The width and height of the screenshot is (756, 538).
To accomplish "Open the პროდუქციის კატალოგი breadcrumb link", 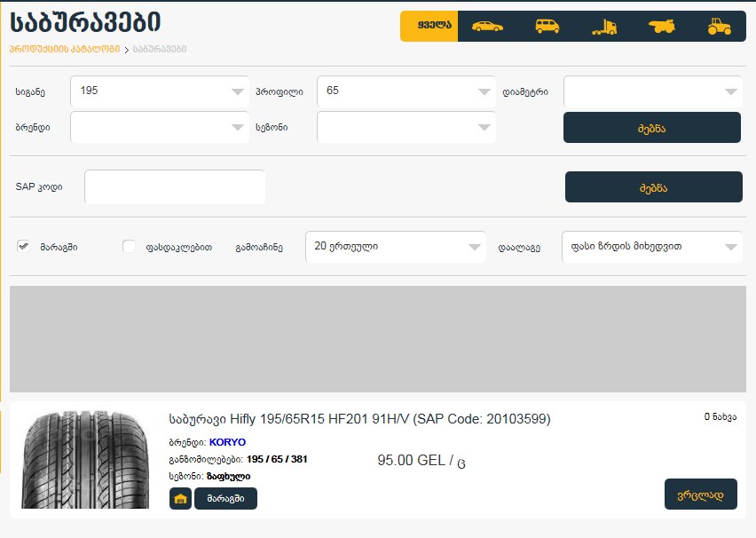I will [x=65, y=49].
